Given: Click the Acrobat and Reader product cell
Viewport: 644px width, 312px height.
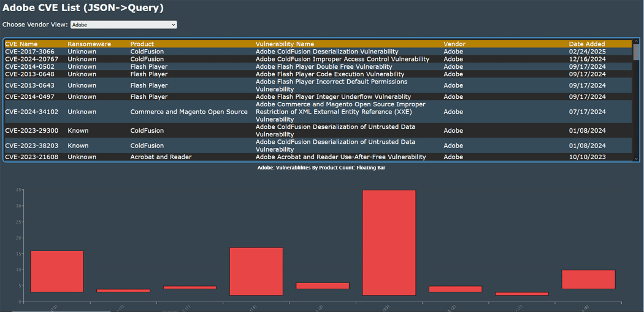Looking at the screenshot, I should 161,157.
